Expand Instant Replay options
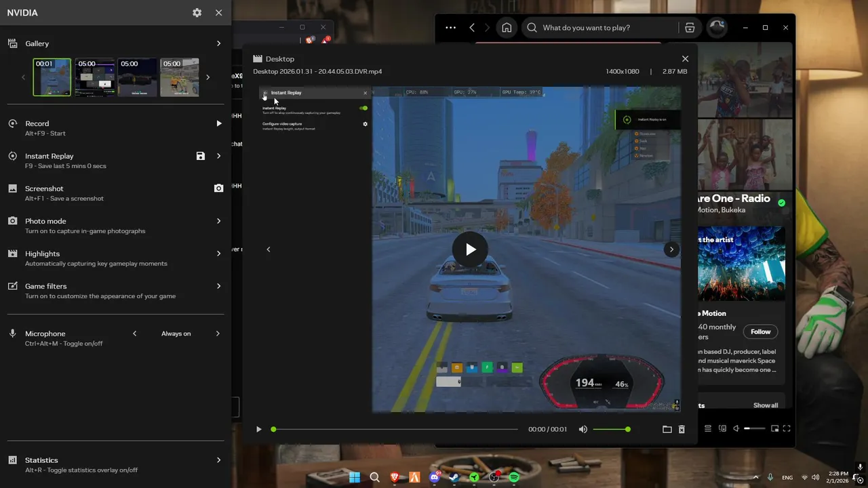This screenshot has height=488, width=868. click(x=218, y=156)
